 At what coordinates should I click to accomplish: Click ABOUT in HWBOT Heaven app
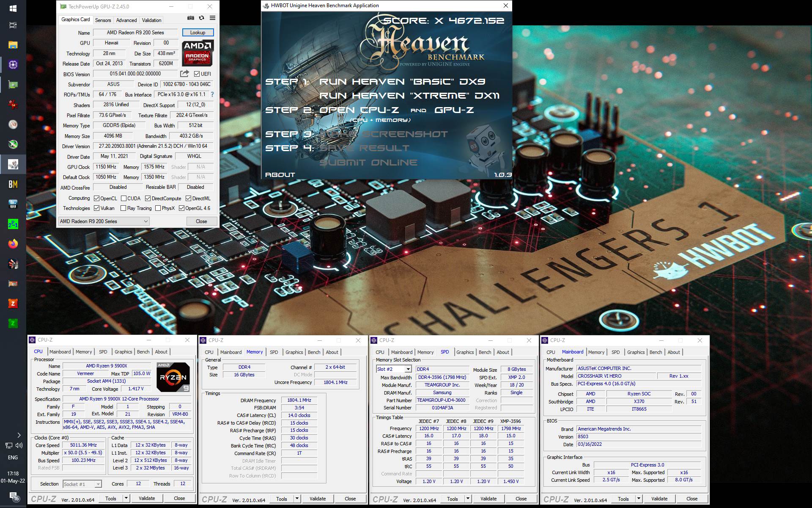click(x=280, y=175)
